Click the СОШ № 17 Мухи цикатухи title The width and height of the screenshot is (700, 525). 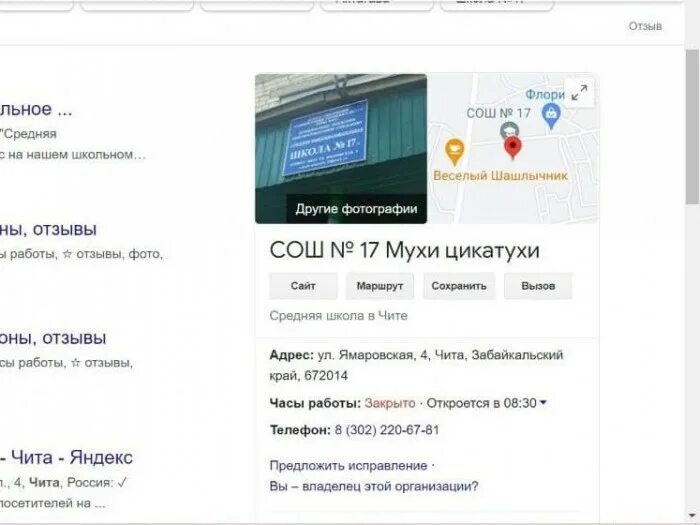pyautogui.click(x=404, y=250)
